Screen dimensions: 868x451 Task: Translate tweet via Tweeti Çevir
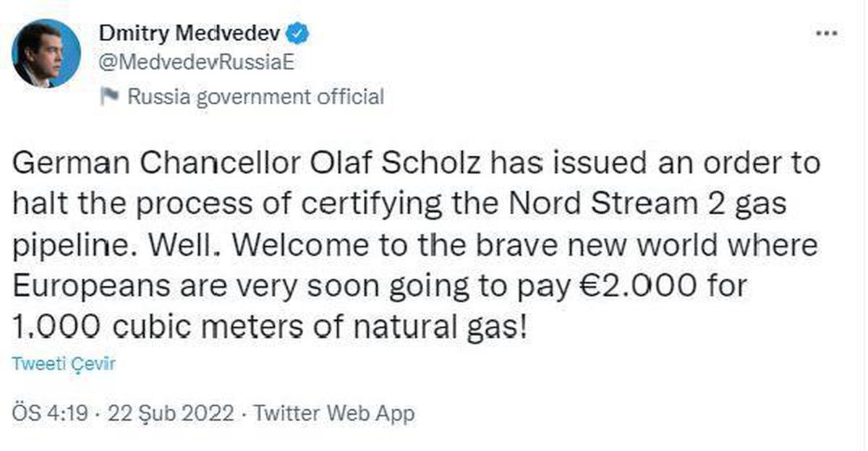pos(64,364)
